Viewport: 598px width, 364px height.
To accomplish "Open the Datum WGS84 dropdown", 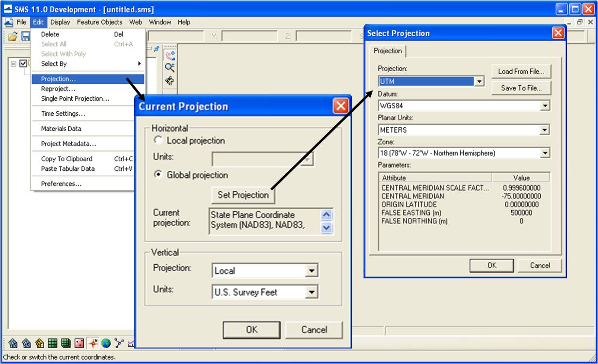I will coord(464,106).
